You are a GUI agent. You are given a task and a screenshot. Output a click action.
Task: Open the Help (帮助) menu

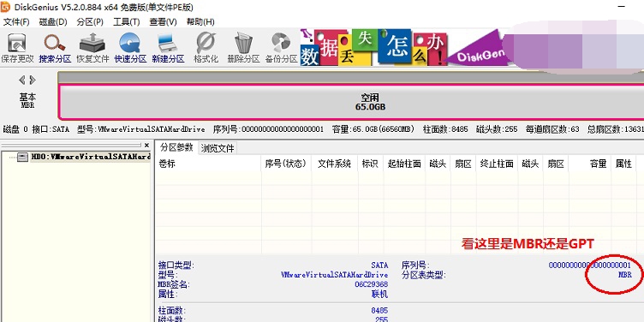click(x=200, y=21)
